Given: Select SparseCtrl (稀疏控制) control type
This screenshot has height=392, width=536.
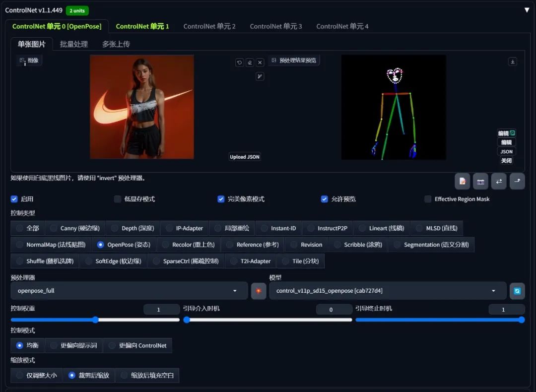Looking at the screenshot, I should (x=186, y=261).
